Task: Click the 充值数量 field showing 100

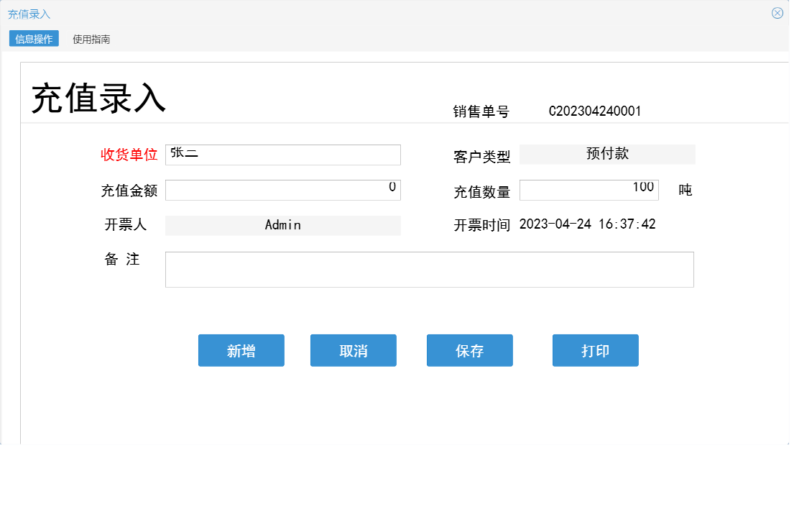Action: [x=589, y=189]
